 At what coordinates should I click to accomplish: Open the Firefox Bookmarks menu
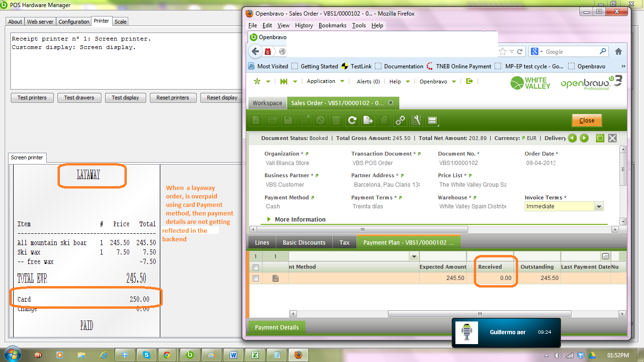[x=332, y=25]
